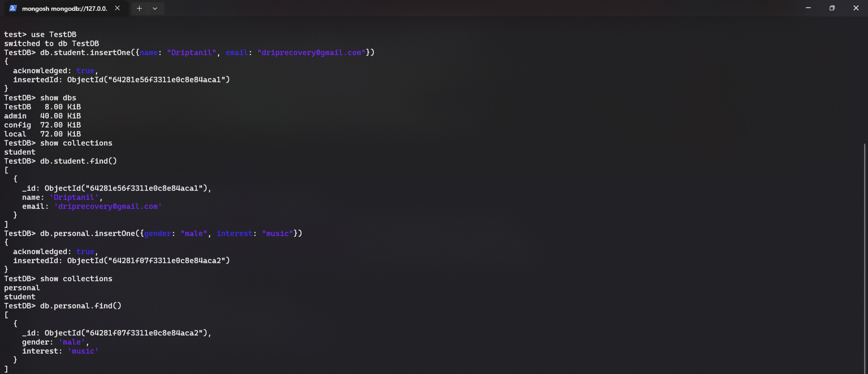This screenshot has width=868, height=374.
Task: Click the db.personal.insertOne command line
Action: pos(170,233)
